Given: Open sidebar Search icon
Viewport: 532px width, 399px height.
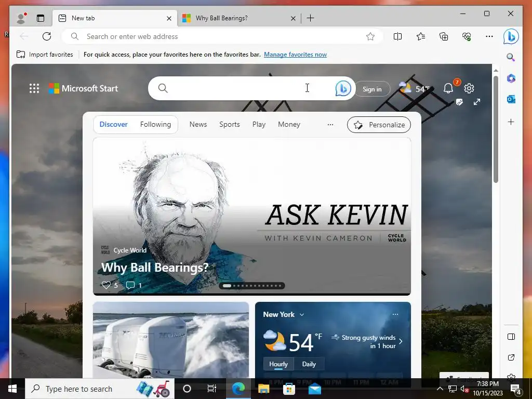Looking at the screenshot, I should click(511, 57).
